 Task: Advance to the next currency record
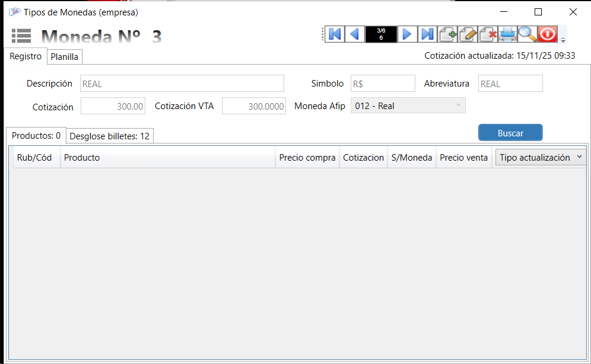click(407, 34)
